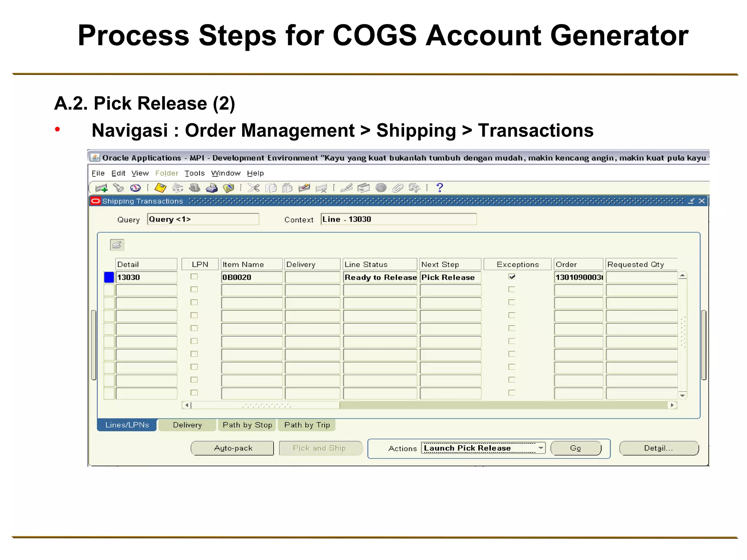
Task: Click the Line Status column header
Action: 380,264
